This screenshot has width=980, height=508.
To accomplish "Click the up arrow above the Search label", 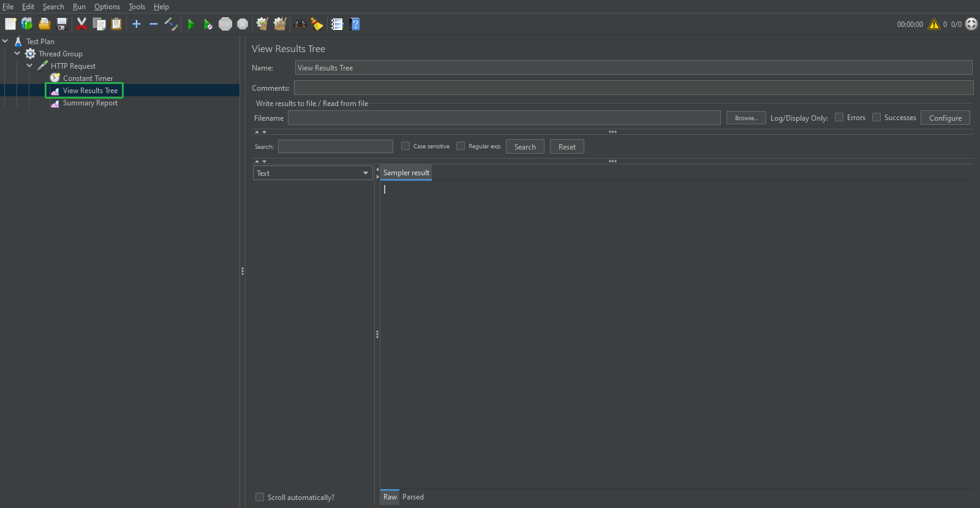I will click(257, 132).
